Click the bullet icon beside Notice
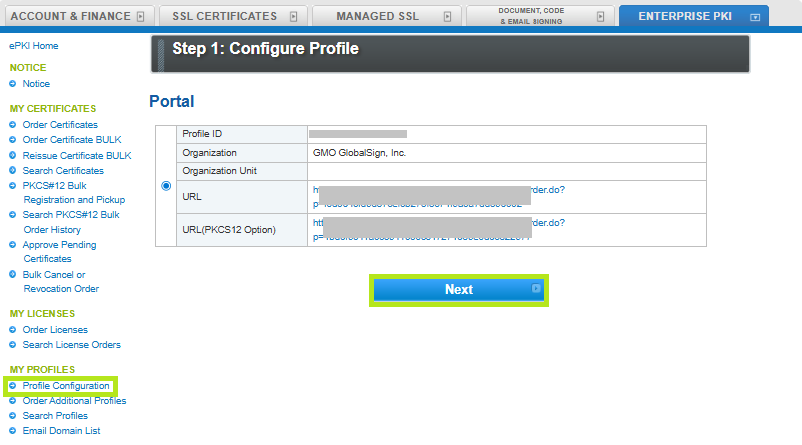 [13, 84]
